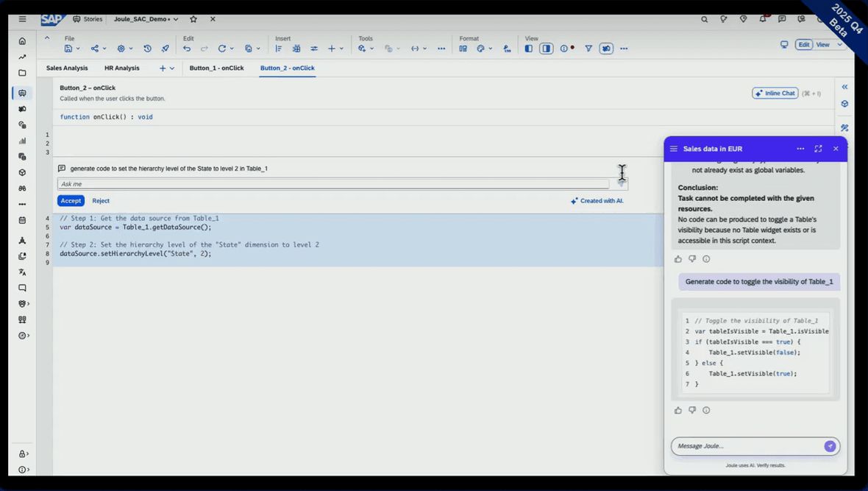Viewport: 868px width, 491px height.
Task: Open version history clock icon
Action: point(147,49)
